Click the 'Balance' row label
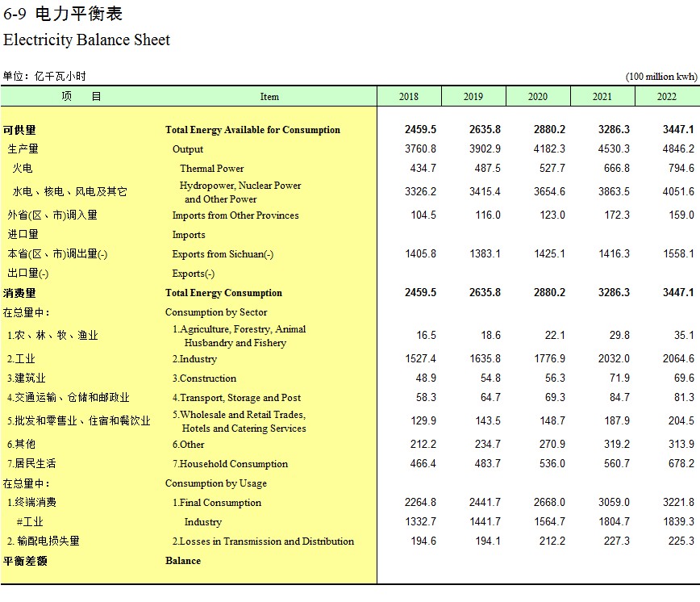Screen dimensions: 700x602 (x=183, y=561)
